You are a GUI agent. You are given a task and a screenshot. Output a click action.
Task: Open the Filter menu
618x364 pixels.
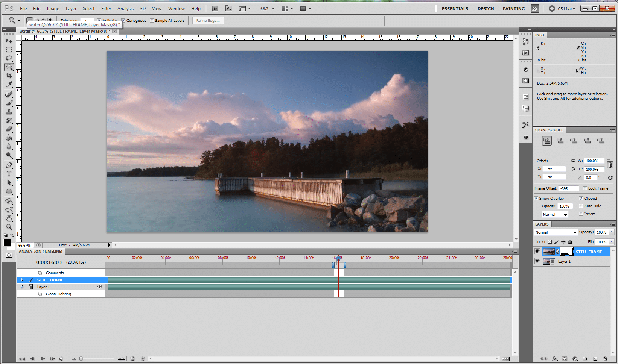point(106,8)
